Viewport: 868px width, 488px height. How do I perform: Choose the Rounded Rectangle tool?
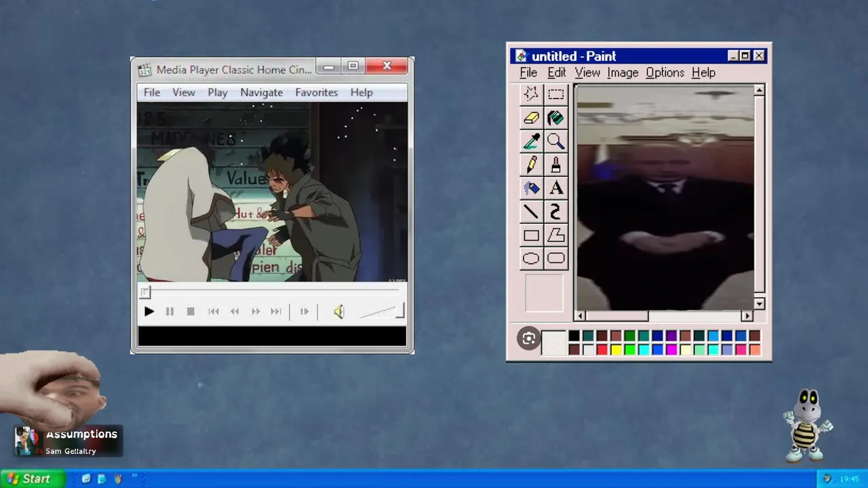(556, 258)
